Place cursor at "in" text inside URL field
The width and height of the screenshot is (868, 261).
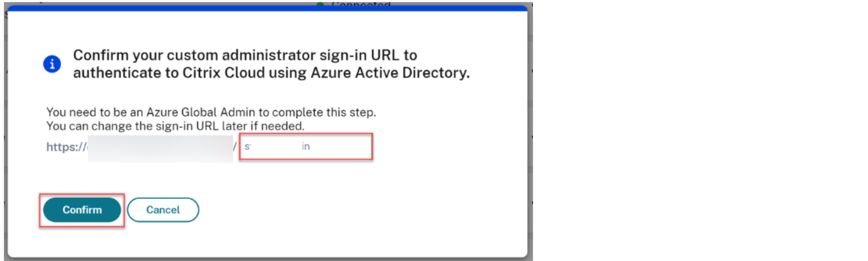[x=306, y=147]
